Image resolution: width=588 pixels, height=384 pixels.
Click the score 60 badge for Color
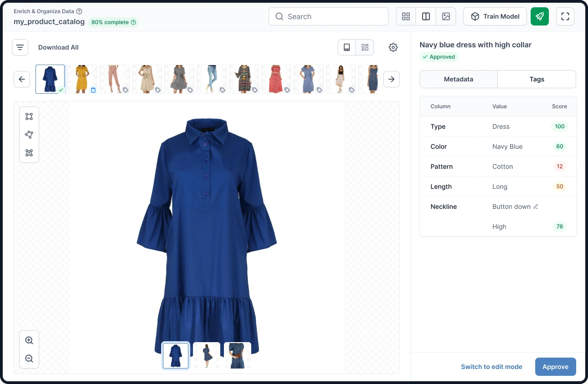tap(560, 147)
